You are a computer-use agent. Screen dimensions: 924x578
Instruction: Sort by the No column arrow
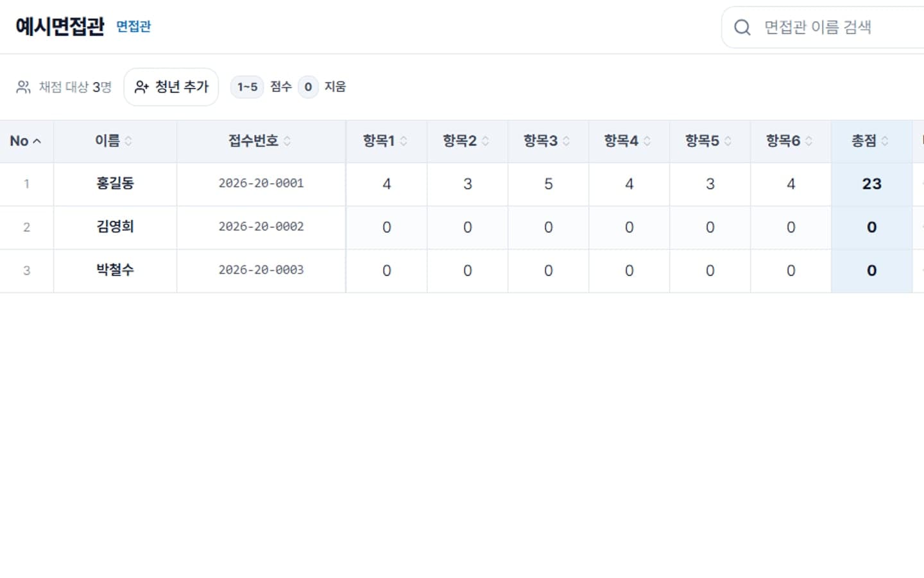[37, 141]
